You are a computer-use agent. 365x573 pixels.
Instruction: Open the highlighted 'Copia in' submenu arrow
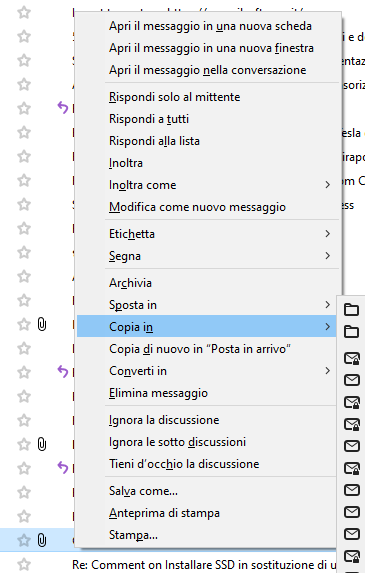click(x=328, y=327)
